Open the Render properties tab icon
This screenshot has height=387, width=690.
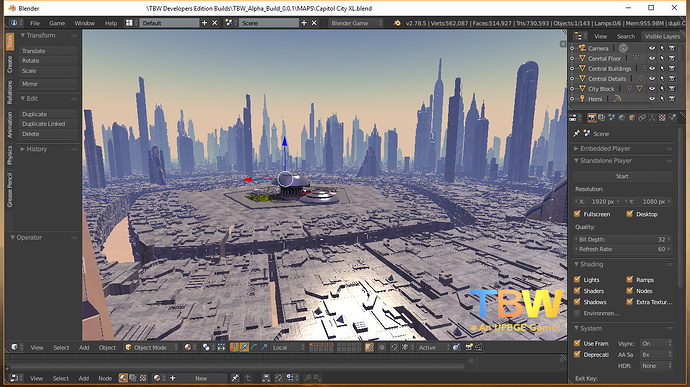(x=592, y=118)
